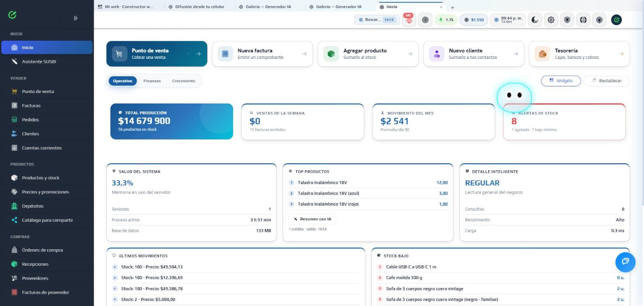Open the Nueva factura quick action card

(x=262, y=53)
